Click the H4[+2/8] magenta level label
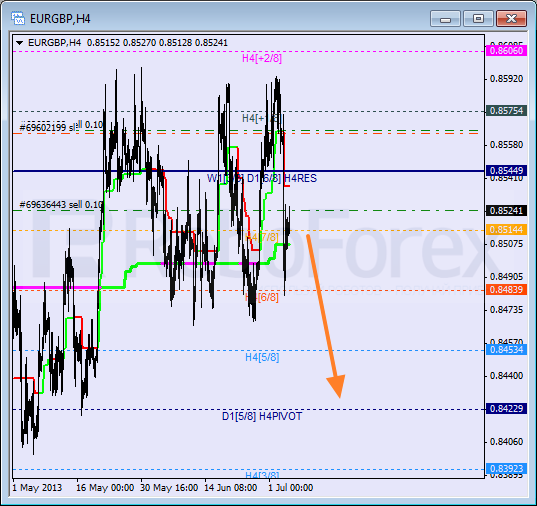 coord(262,58)
